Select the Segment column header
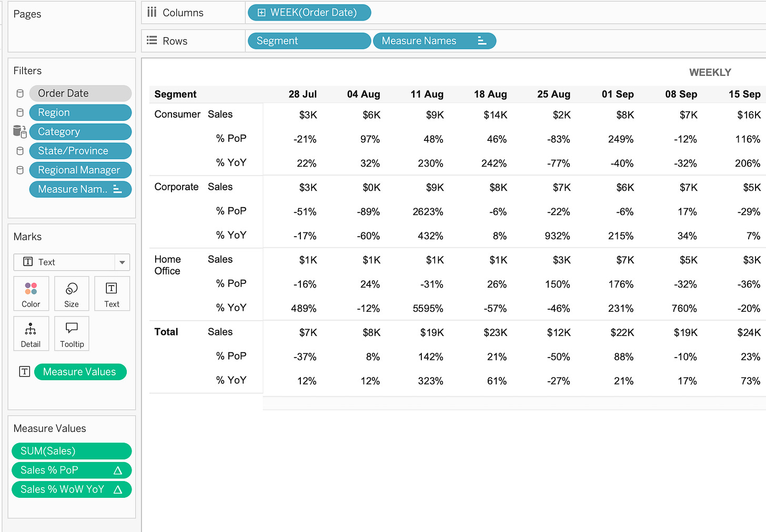This screenshot has height=532, width=766. [175, 94]
